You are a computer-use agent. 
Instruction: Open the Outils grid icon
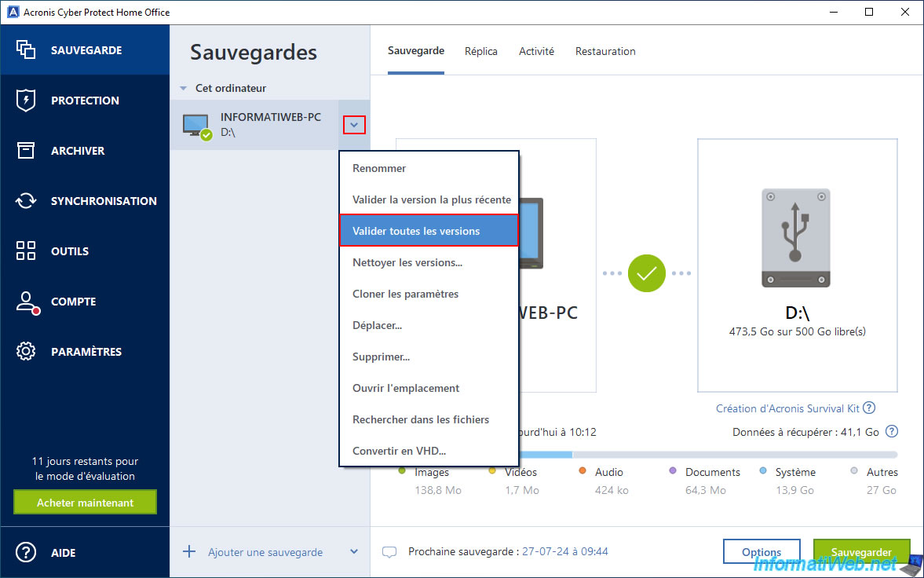coord(26,251)
